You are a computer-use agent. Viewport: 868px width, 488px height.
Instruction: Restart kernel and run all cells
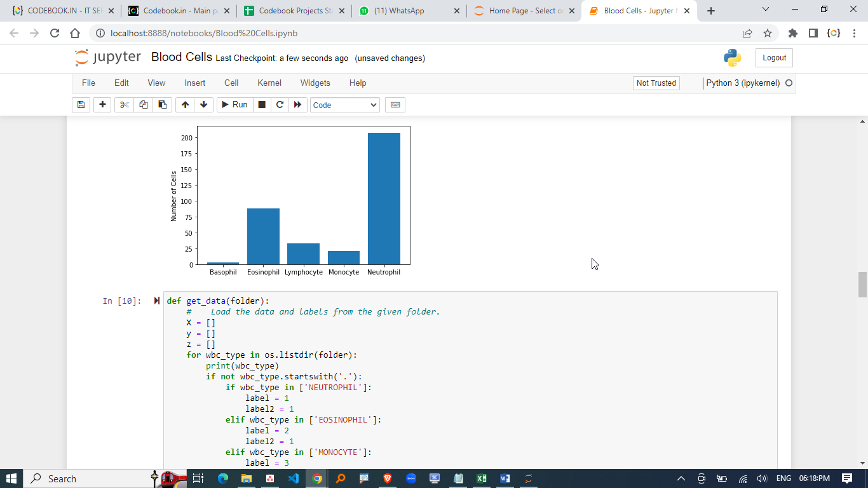(x=297, y=105)
